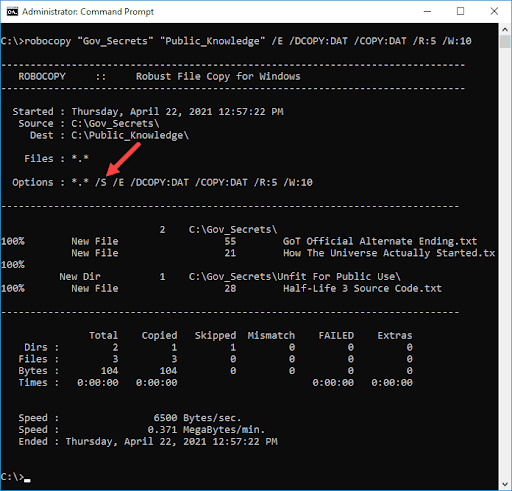Click the Dest path C:\Public_Knowledge\
Screen dimensions: 512x491
click(x=130, y=135)
